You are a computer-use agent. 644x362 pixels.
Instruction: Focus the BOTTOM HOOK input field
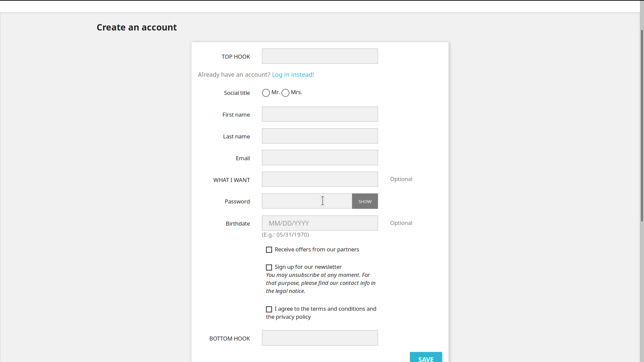pos(320,338)
